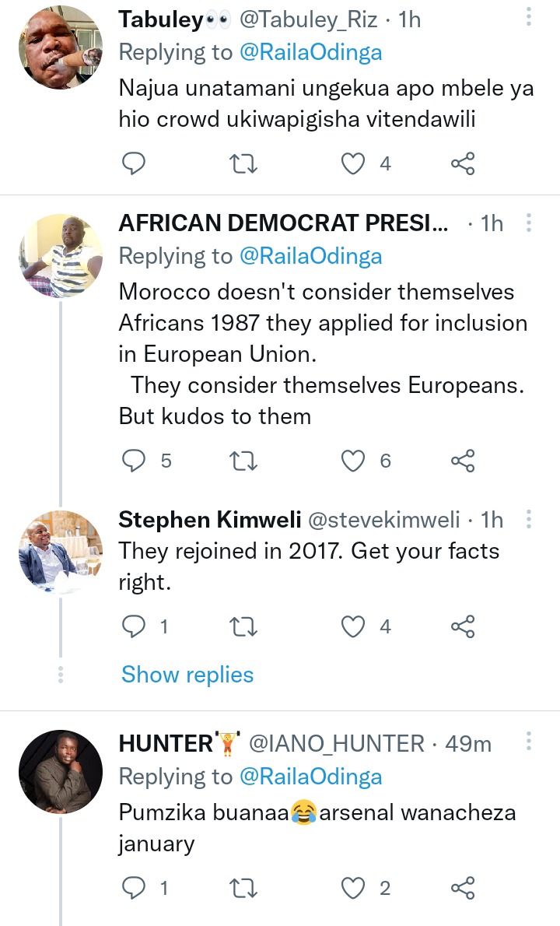Screen dimensions: 560x926
Task: Open @RailaOdinga mention in HUNTER's tweet
Action: 310,777
